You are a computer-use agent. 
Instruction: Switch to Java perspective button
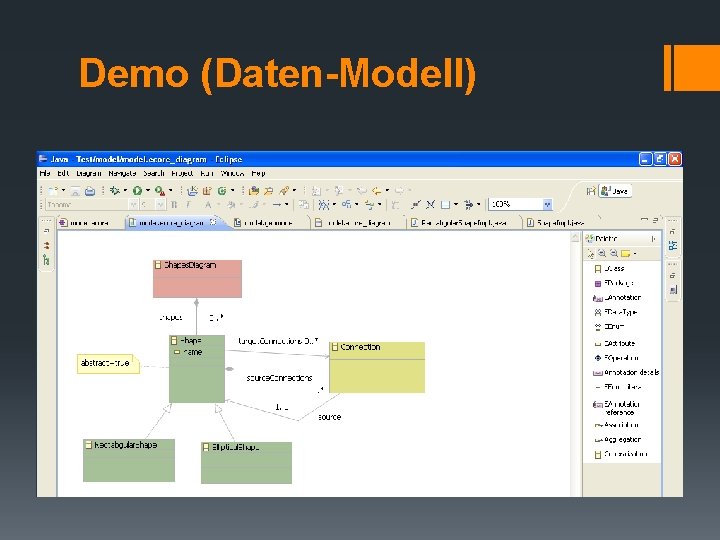[x=615, y=191]
